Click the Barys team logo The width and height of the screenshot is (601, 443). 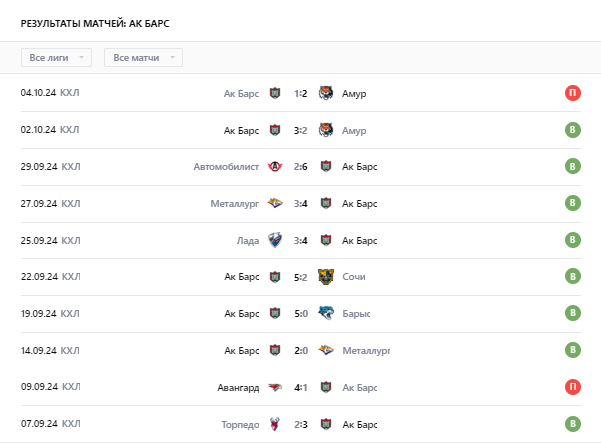click(326, 313)
